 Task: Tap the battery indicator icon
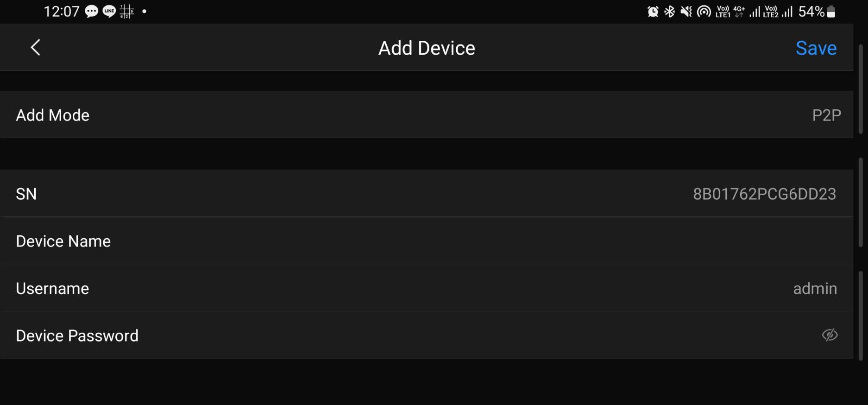(x=831, y=12)
